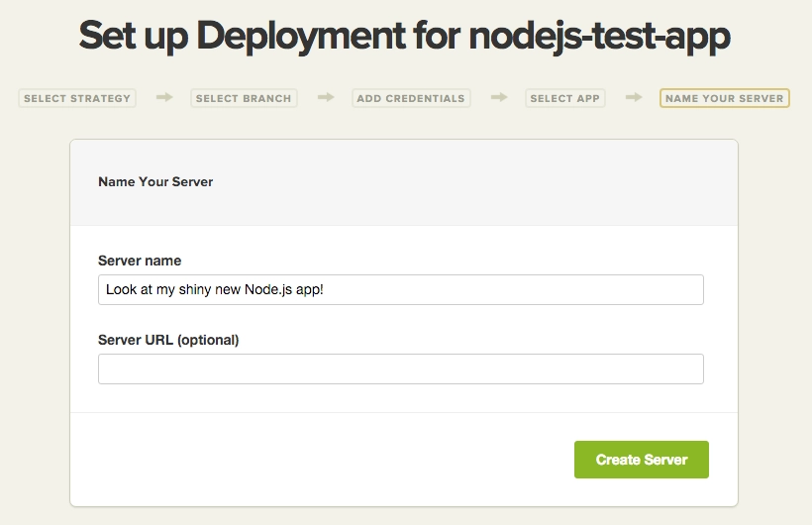Go back to the Select Strategy step
The image size is (812, 525).
(x=77, y=99)
